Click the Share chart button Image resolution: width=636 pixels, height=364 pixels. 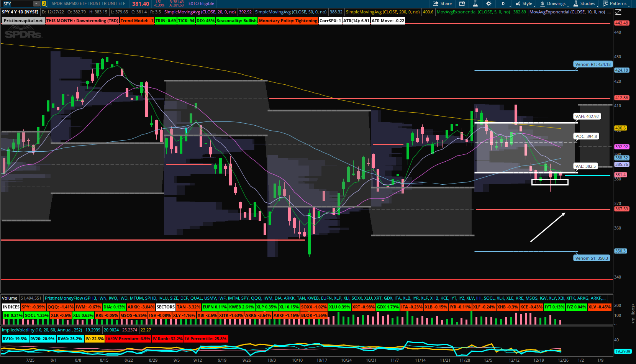click(443, 3)
